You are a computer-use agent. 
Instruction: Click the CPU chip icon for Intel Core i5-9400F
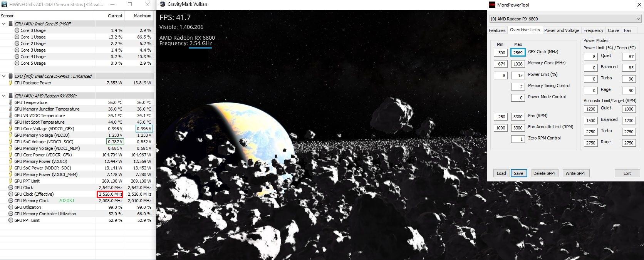coord(11,24)
